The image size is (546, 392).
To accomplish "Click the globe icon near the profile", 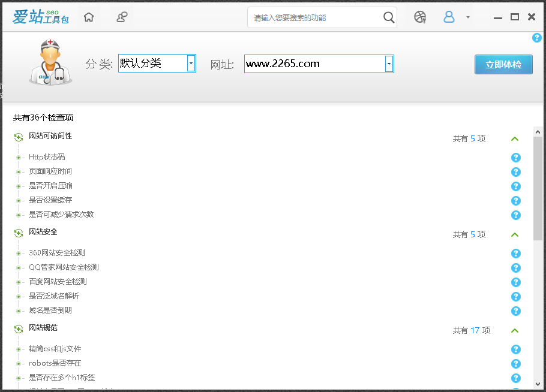I will point(419,17).
